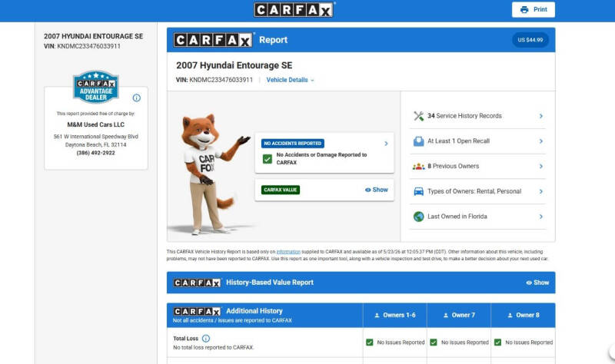615x364 pixels.
Task: Click Owner 7 No Issues Reported checkmark
Action: 434,342
